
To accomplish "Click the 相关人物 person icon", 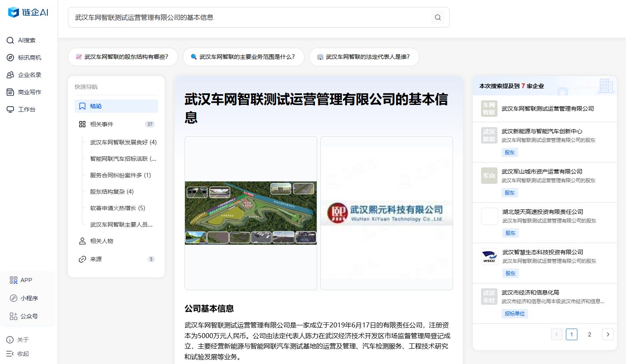I will (x=82, y=241).
